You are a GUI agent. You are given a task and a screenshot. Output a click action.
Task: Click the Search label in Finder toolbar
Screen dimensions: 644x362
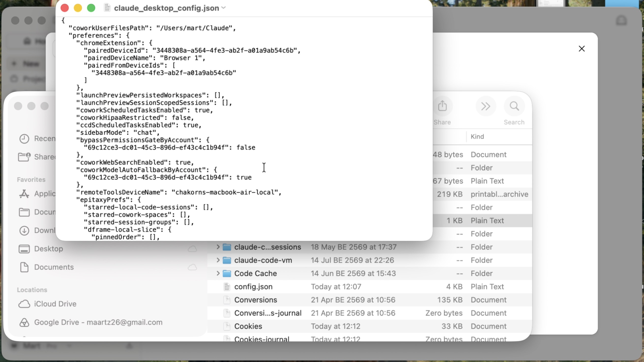tap(514, 122)
